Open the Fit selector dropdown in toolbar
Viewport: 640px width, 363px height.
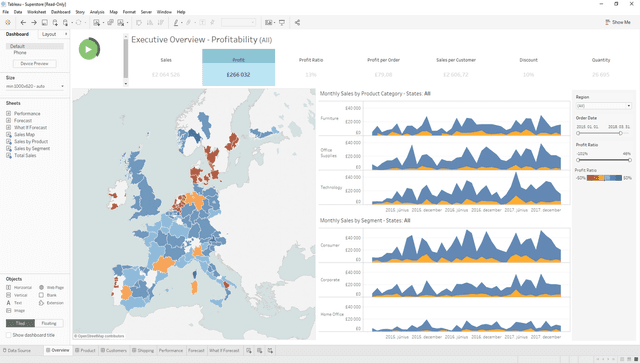(x=238, y=22)
